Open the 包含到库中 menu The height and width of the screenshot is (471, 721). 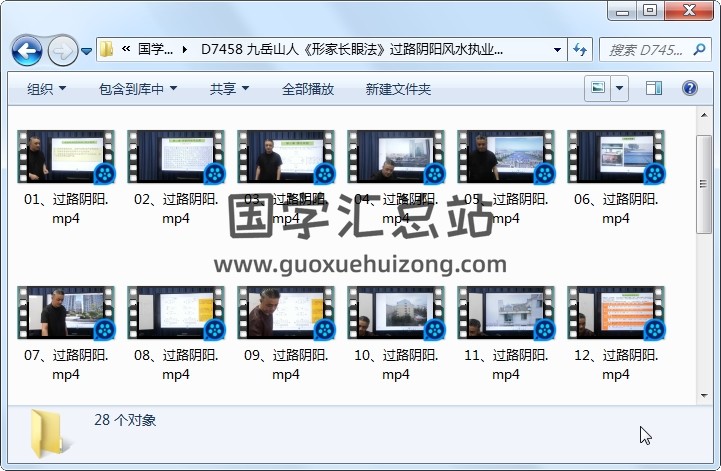click(138, 88)
